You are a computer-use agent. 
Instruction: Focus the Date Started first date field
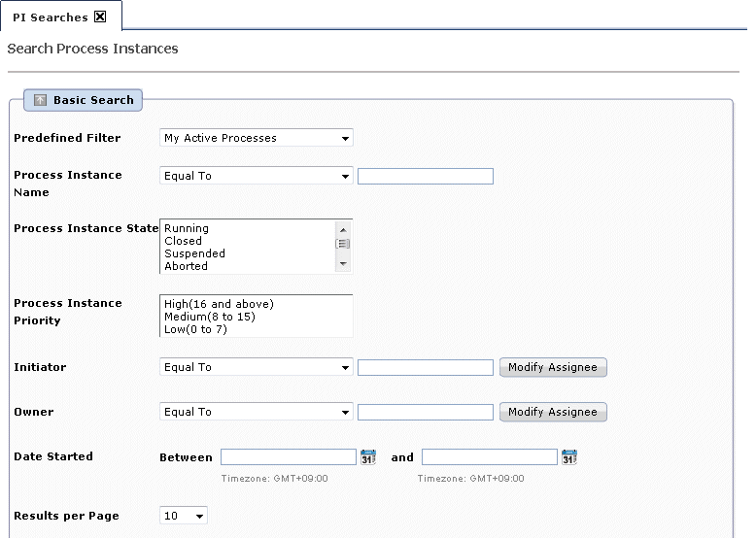click(x=289, y=457)
